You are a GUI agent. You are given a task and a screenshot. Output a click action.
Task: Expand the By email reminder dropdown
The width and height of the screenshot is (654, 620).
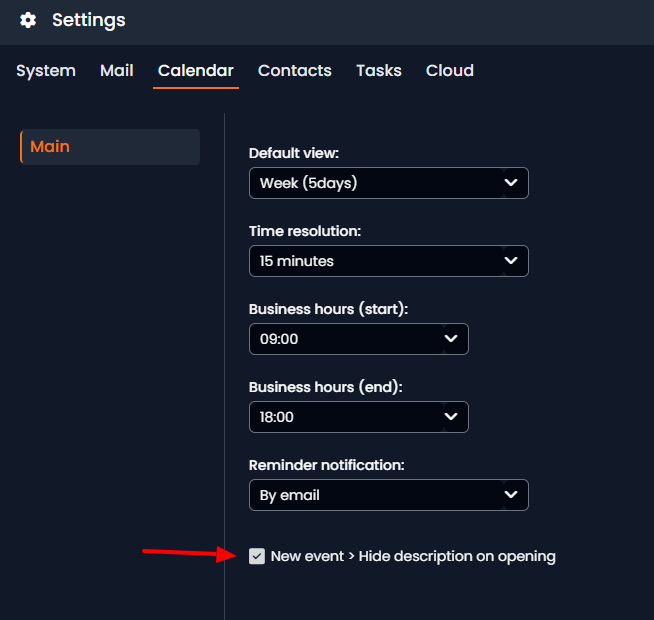(x=380, y=495)
